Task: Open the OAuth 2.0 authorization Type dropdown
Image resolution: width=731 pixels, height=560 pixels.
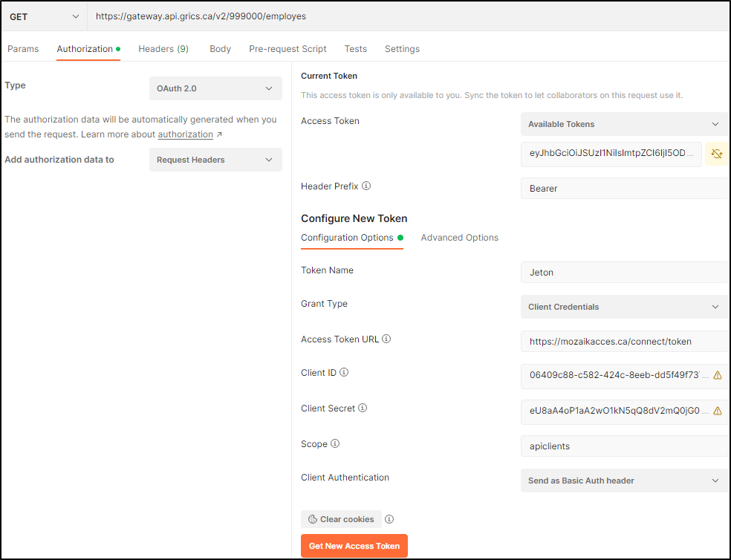Action: click(215, 88)
